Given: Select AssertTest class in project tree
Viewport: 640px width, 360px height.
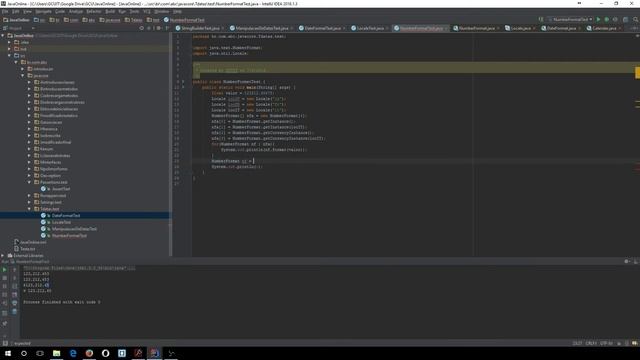Looking at the screenshot, I should 61,189.
